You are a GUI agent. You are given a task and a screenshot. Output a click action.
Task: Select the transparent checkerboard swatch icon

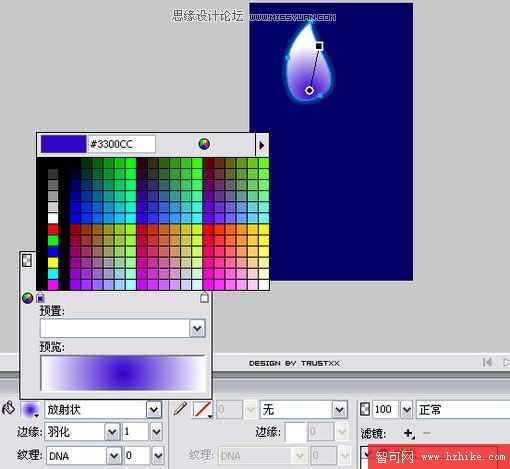[27, 260]
